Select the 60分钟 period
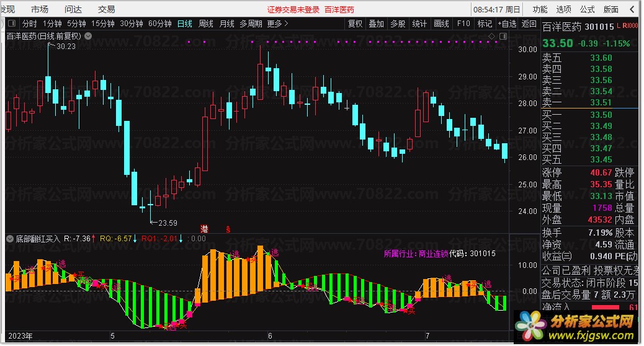Screen dimensions: 644x346 click(x=160, y=24)
